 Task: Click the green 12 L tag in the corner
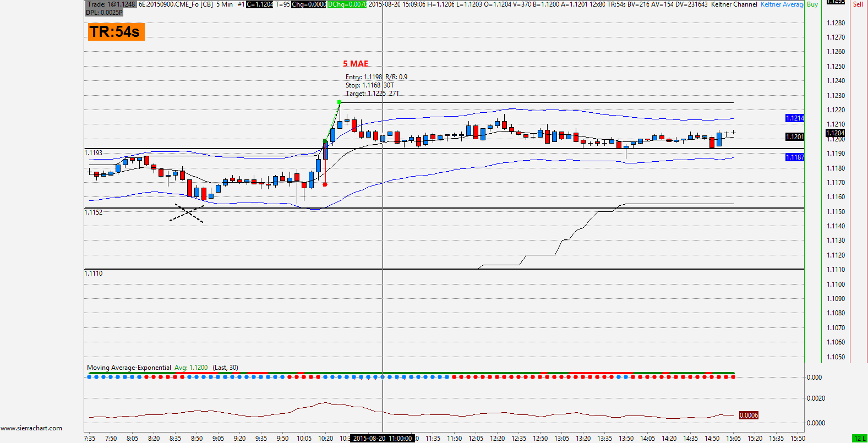tap(860, 439)
